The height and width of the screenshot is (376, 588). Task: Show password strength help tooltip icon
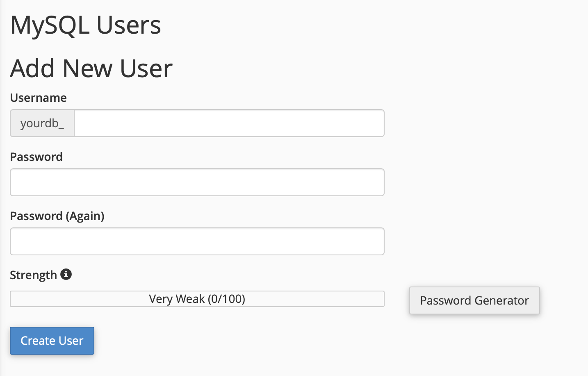pyautogui.click(x=66, y=274)
